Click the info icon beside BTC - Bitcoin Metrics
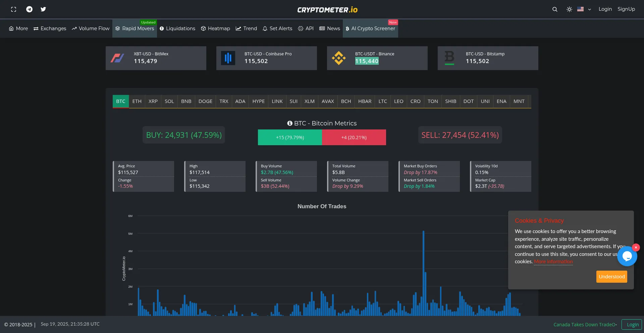 [290, 123]
